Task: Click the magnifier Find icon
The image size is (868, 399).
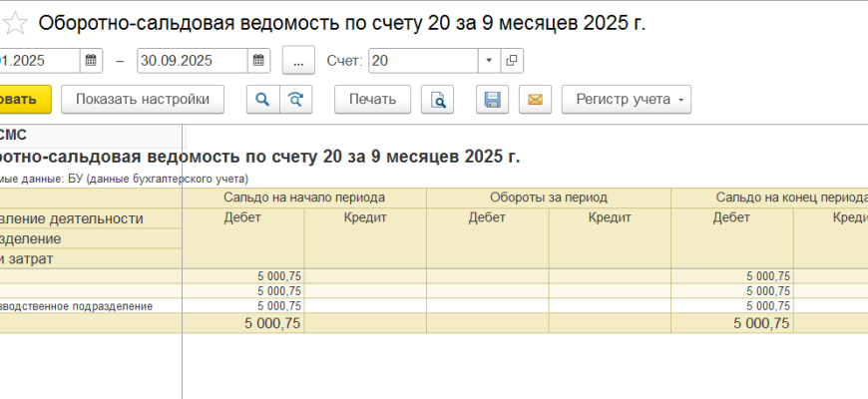Action: [x=263, y=99]
